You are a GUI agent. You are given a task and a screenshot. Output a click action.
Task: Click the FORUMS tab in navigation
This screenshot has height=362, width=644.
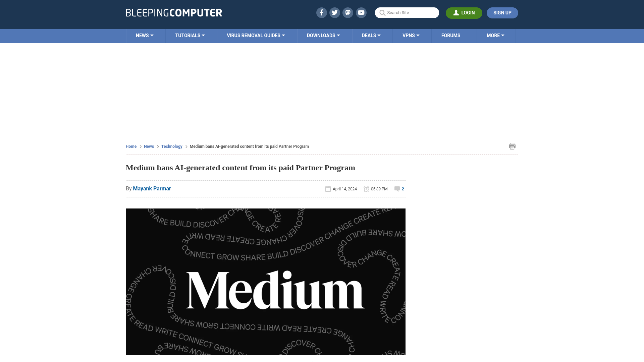[x=451, y=35]
